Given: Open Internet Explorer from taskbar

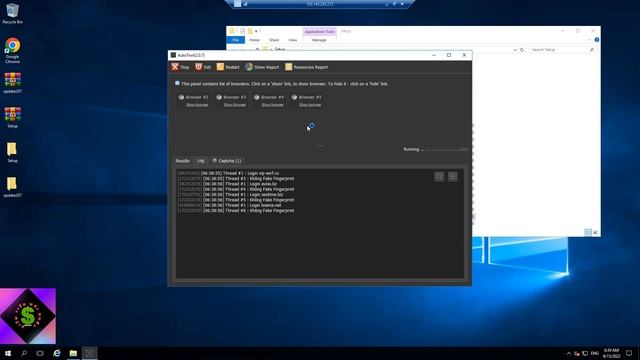Looking at the screenshot, I should [57, 353].
